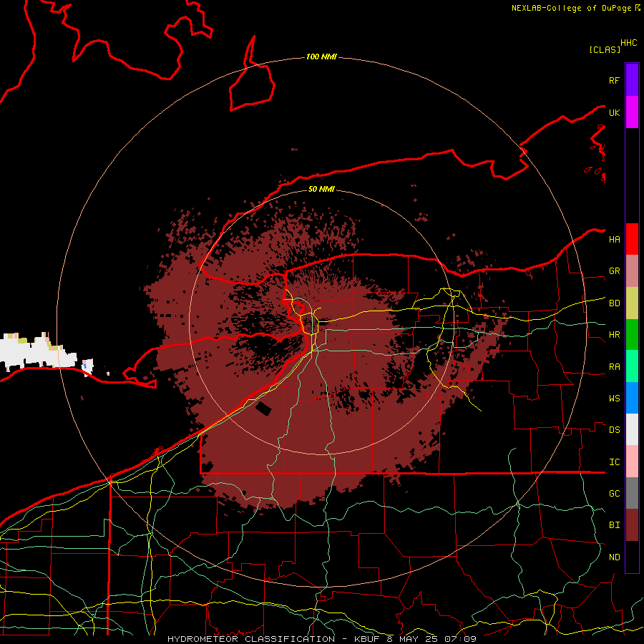
Task: Click the '[CLAS]' units label
Action: click(x=605, y=49)
